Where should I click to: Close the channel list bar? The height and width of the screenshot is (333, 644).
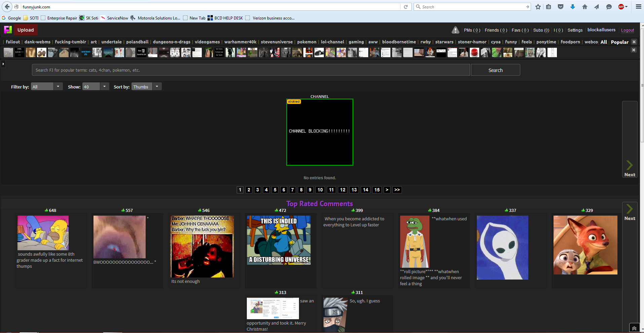[634, 42]
